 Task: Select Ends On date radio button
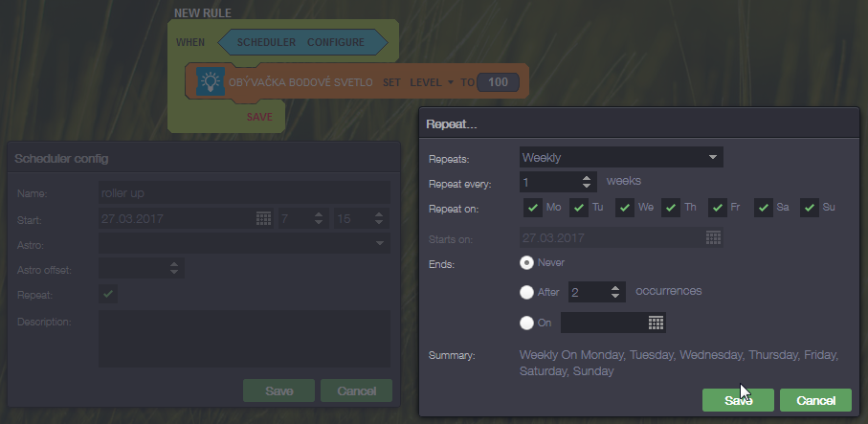pyautogui.click(x=526, y=323)
